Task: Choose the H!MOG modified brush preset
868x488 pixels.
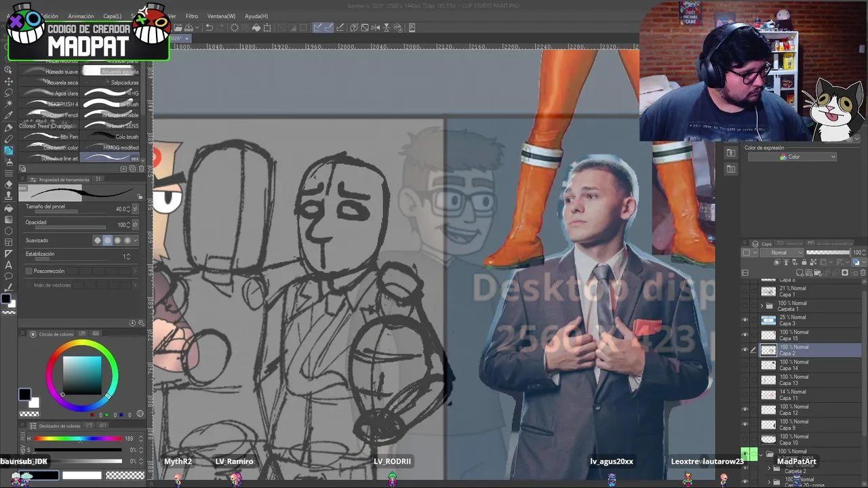Action: coord(111,147)
